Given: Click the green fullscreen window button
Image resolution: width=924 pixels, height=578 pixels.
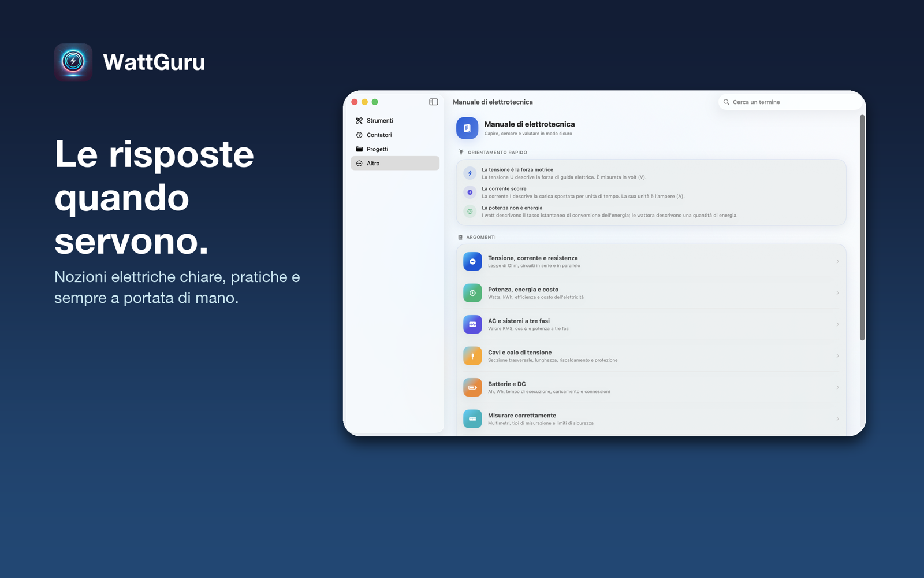Looking at the screenshot, I should 375,102.
